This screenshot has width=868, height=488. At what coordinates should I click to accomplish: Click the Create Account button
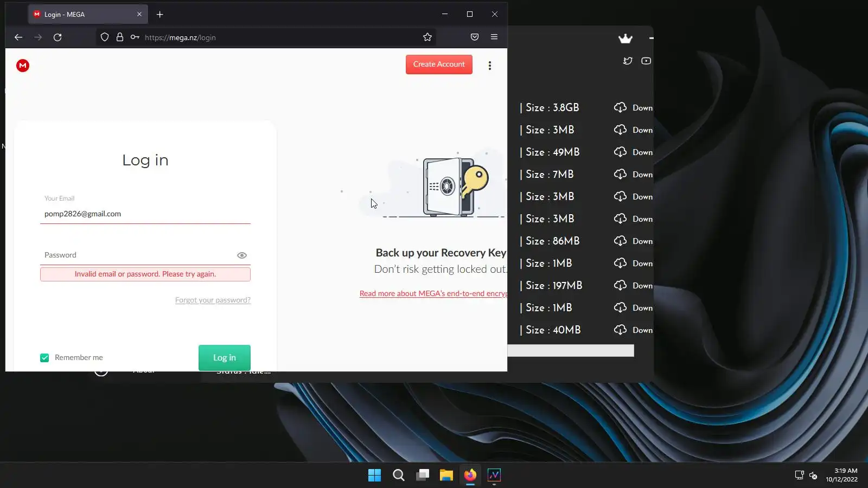pos(439,65)
